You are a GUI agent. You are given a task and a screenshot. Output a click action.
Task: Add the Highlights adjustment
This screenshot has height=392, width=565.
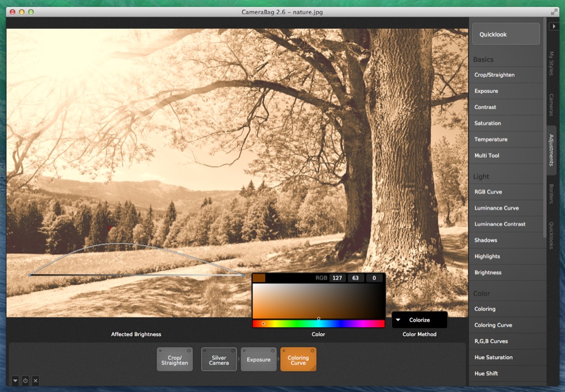coord(506,257)
